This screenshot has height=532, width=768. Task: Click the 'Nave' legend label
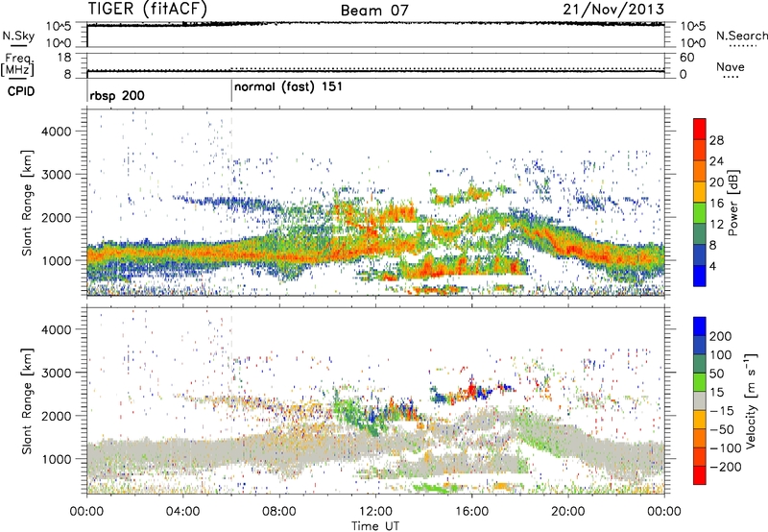730,67
